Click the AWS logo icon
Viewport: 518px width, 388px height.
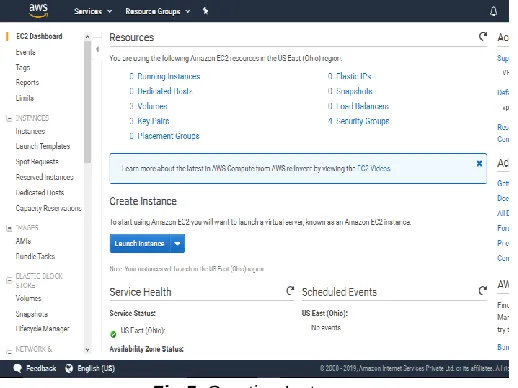tap(38, 11)
